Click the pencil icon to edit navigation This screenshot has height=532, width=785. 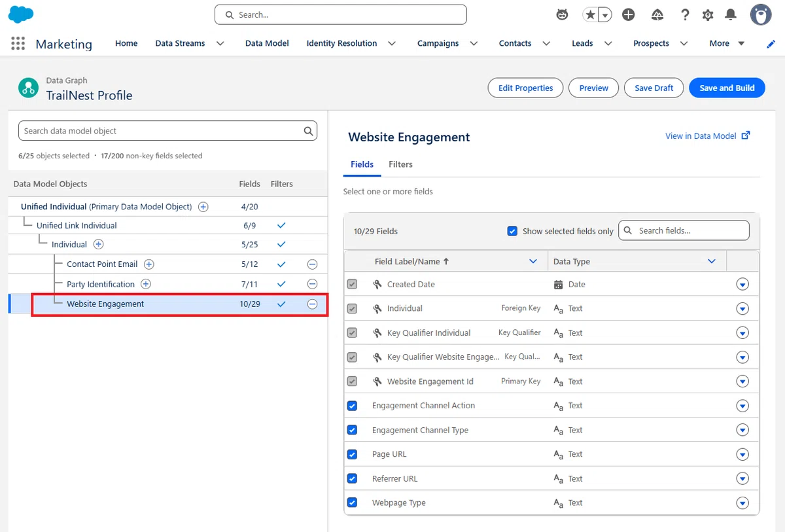coord(771,44)
